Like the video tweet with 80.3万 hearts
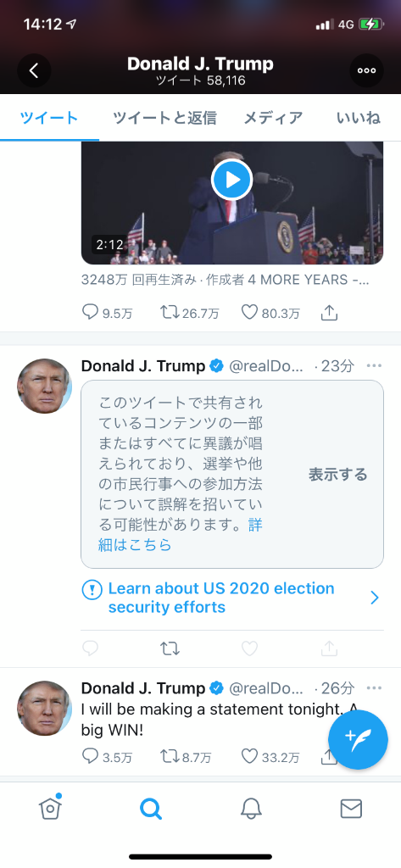 coord(250,314)
